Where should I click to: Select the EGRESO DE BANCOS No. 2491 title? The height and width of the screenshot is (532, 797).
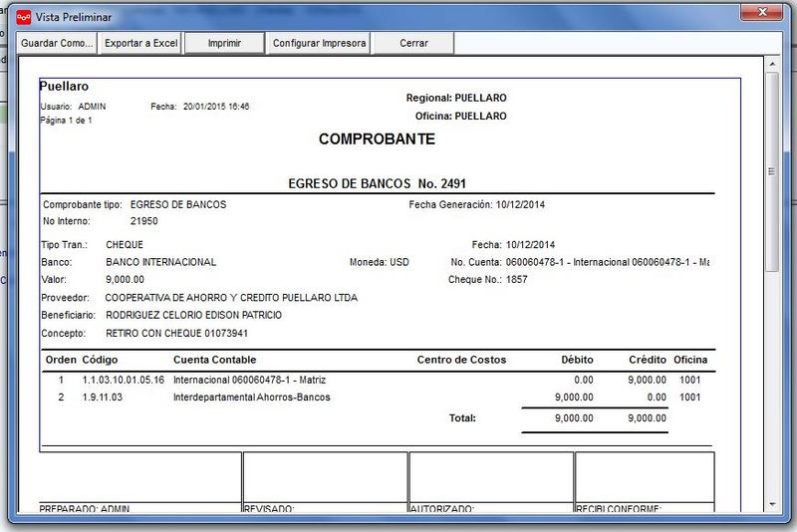pos(377,184)
